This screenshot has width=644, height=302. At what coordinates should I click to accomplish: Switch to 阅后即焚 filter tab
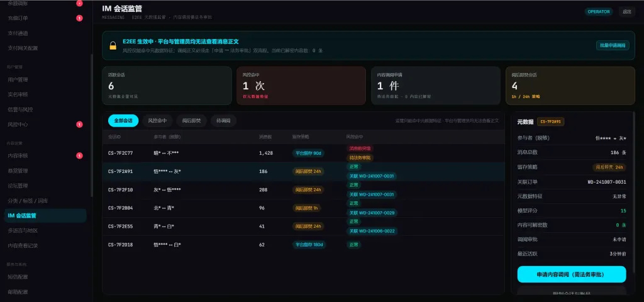(x=191, y=121)
